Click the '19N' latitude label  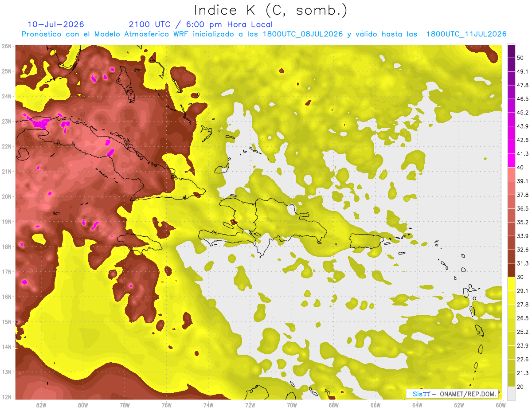coord(6,222)
